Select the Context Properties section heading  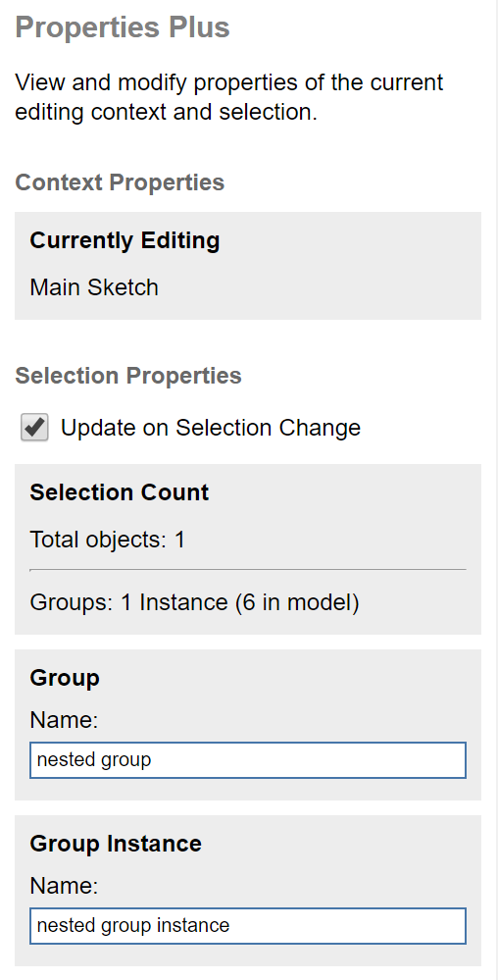[x=120, y=182]
